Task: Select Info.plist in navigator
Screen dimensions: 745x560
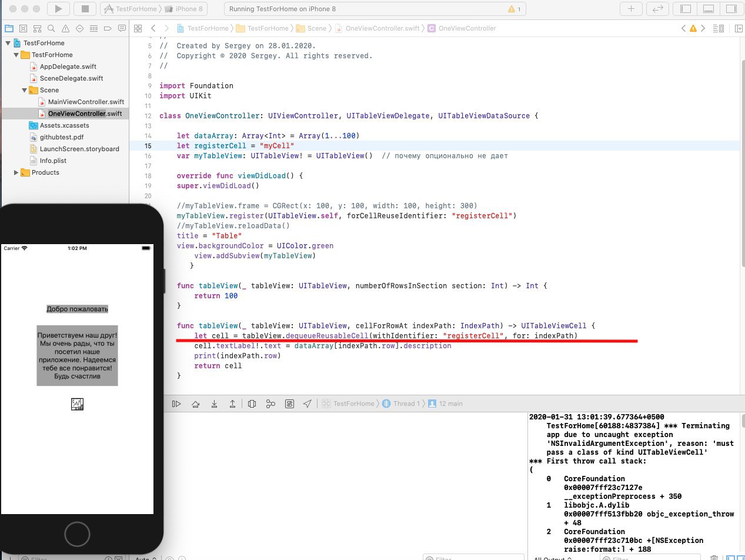Action: point(52,161)
